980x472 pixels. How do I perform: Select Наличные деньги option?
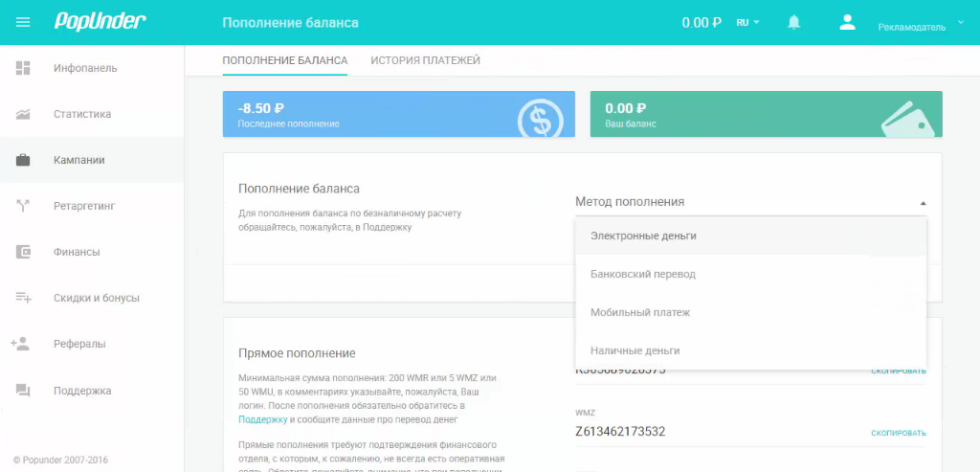[750, 350]
